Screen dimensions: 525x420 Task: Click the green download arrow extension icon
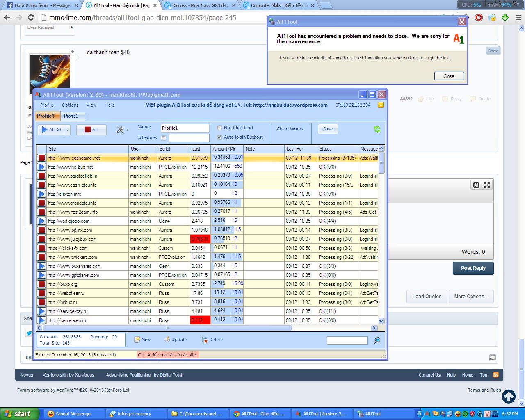(505, 18)
